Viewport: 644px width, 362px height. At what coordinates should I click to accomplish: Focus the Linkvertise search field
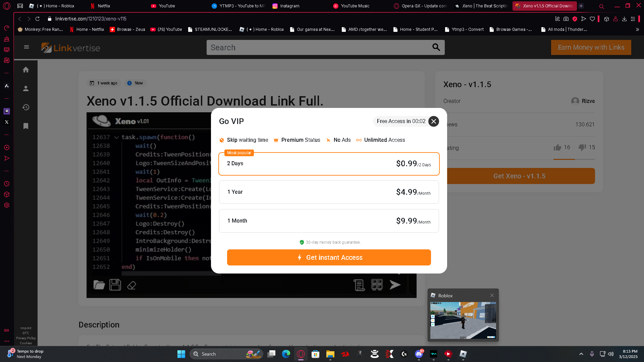tap(319, 48)
